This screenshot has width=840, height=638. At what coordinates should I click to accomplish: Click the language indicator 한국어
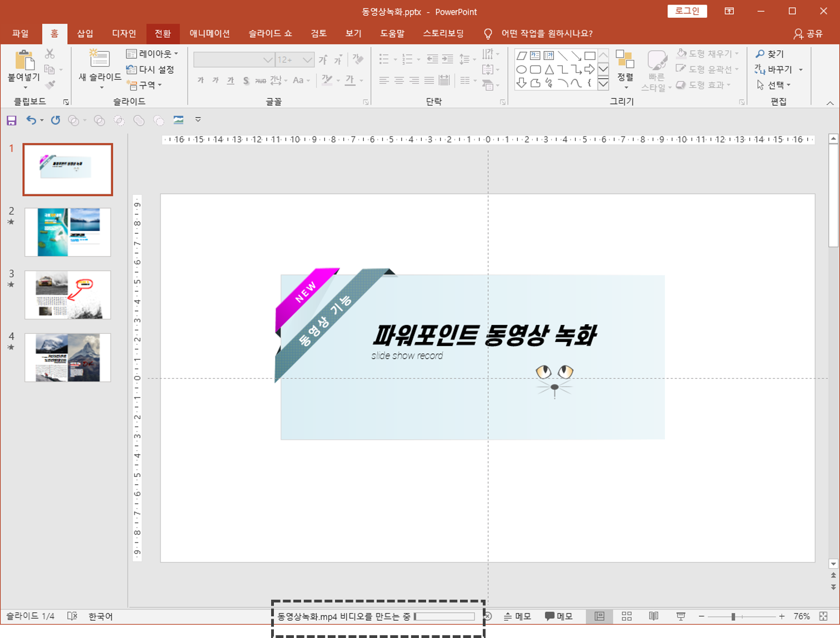[x=101, y=616]
